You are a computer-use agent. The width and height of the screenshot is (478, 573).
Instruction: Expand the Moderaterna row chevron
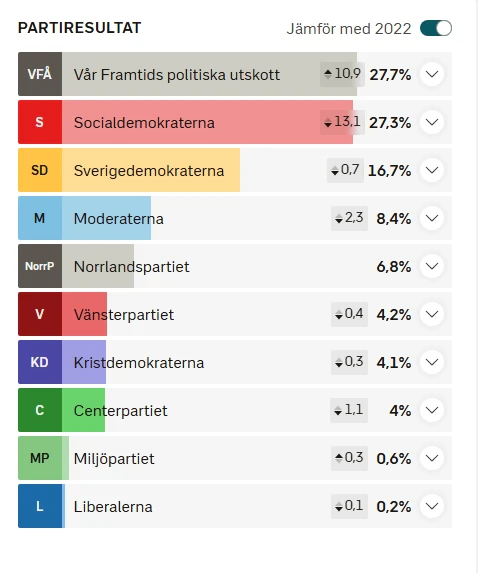click(432, 218)
